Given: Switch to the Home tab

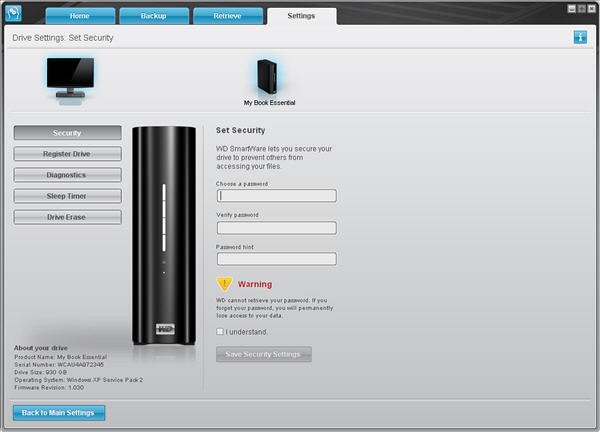Looking at the screenshot, I should [80, 16].
